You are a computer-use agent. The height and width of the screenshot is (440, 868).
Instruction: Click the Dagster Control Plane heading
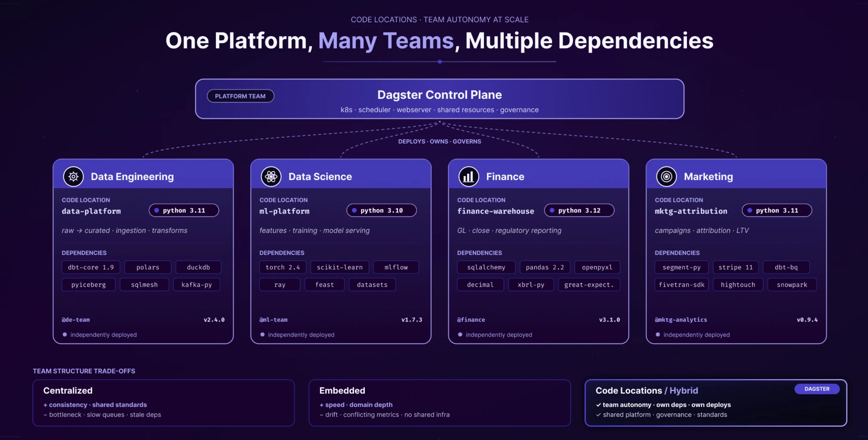[440, 95]
